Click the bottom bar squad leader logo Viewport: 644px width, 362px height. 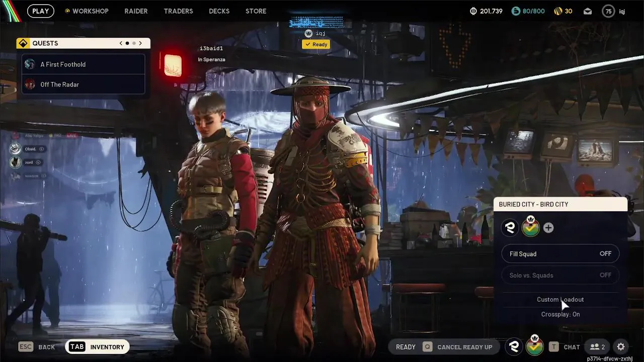pyautogui.click(x=514, y=346)
